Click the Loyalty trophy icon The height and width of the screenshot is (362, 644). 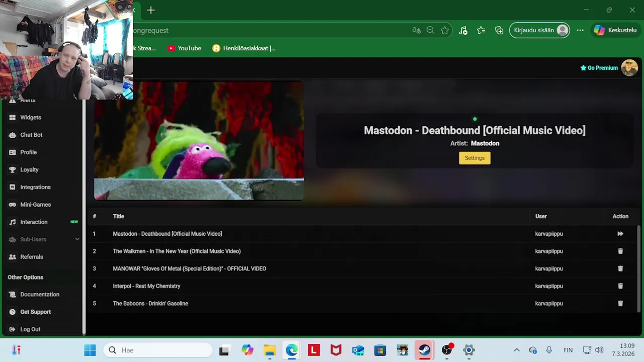tap(12, 169)
